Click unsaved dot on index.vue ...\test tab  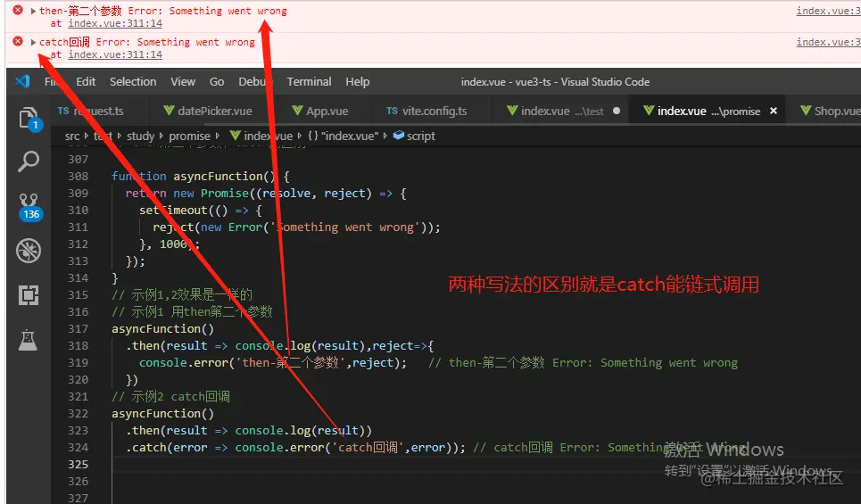point(617,111)
